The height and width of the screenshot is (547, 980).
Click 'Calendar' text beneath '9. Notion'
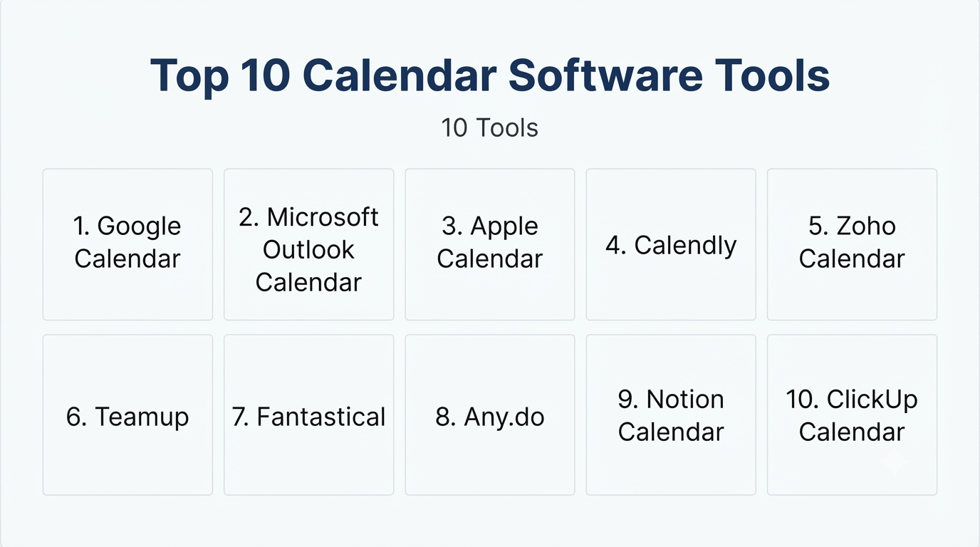pyautogui.click(x=671, y=432)
